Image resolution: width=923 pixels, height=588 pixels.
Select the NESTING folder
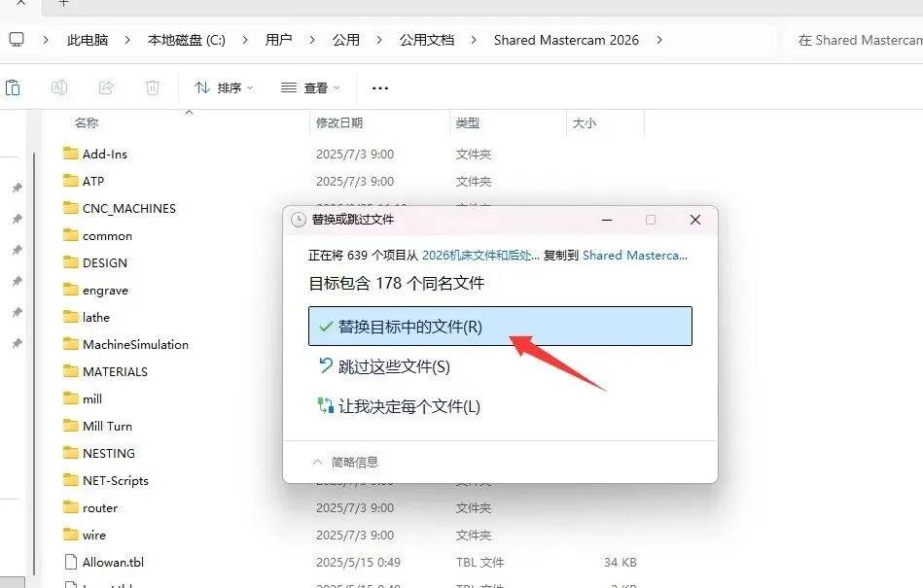click(x=99, y=453)
